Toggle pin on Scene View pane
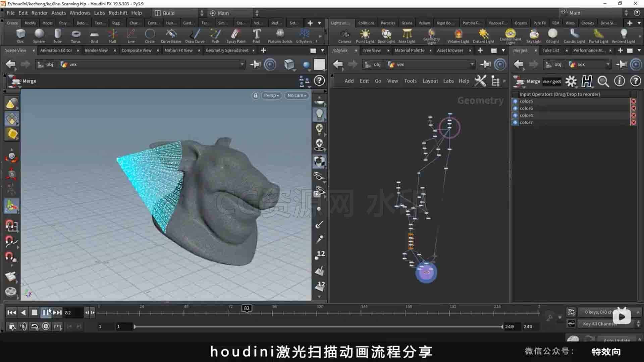The image size is (644, 362). coord(255,64)
